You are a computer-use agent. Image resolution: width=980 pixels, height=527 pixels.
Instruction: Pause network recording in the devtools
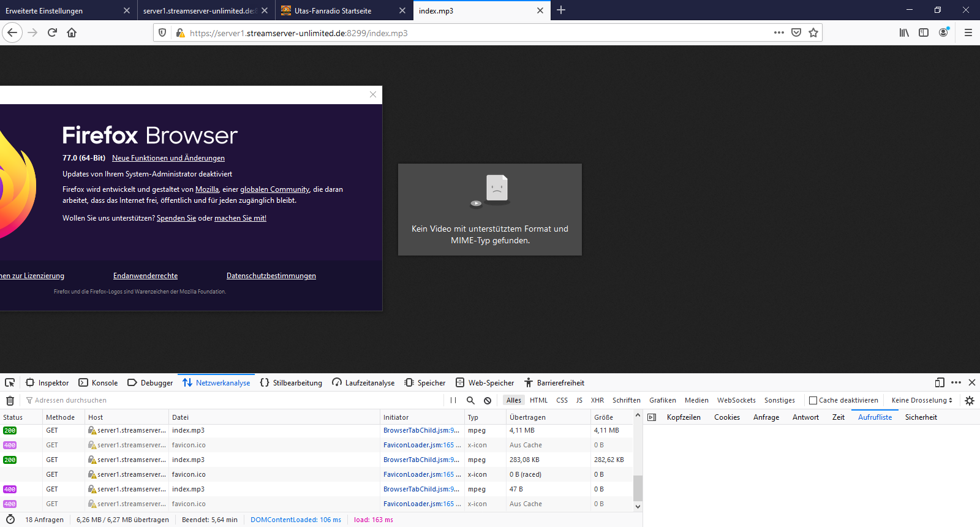[453, 401]
